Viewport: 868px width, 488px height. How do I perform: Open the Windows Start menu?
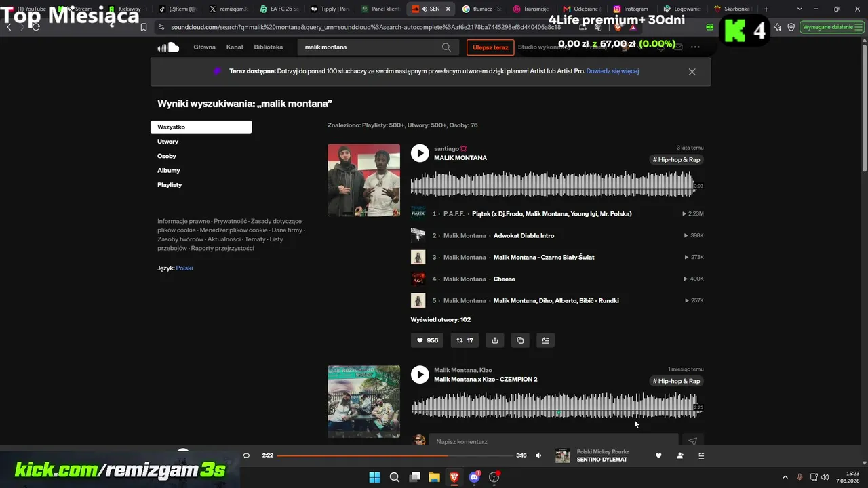374,477
